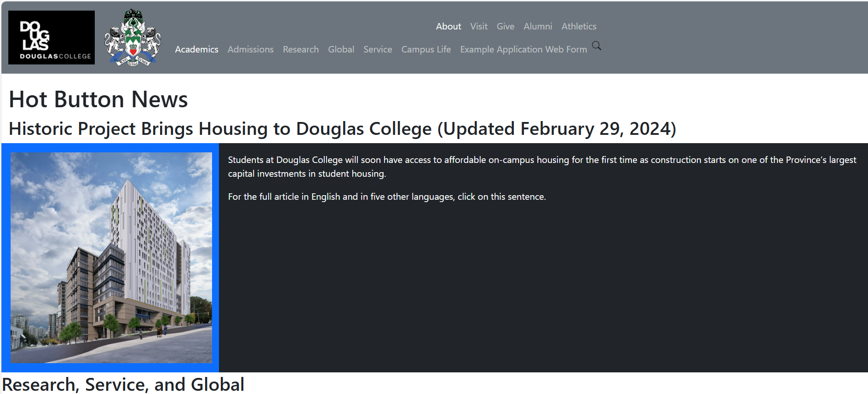
Task: Go to Admissions
Action: coord(251,50)
